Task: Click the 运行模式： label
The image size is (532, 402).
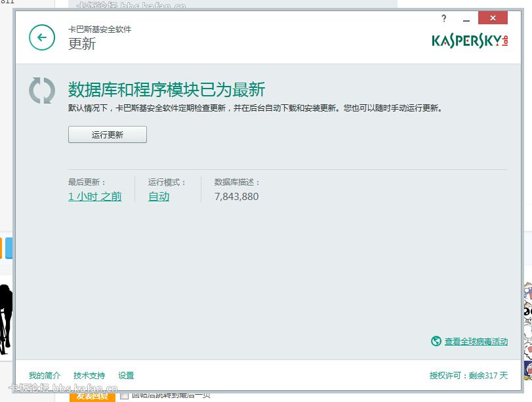Action: [x=167, y=182]
